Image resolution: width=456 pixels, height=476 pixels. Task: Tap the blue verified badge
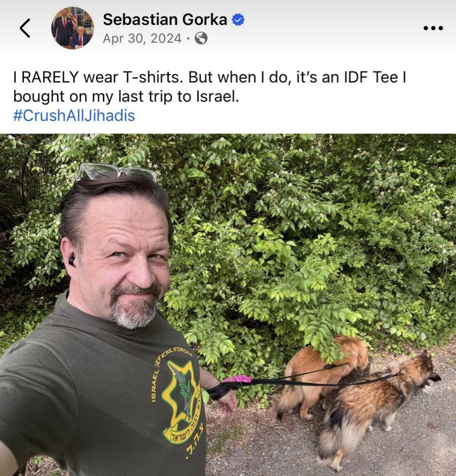[x=238, y=20]
